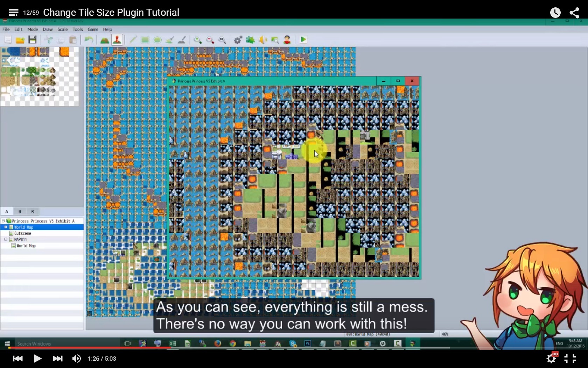Image resolution: width=588 pixels, height=368 pixels.
Task: Open the video playlist hamburger menu
Action: [x=13, y=13]
